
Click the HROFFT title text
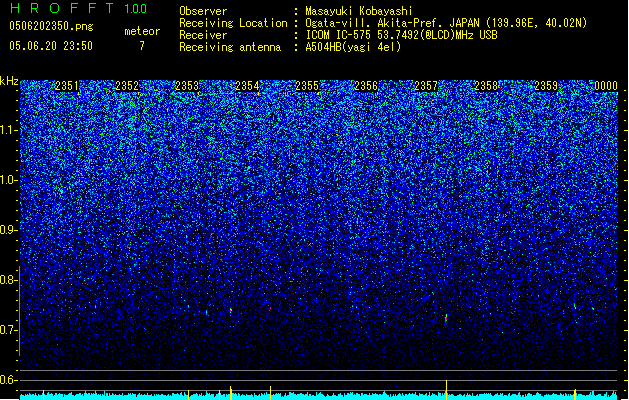(x=62, y=8)
